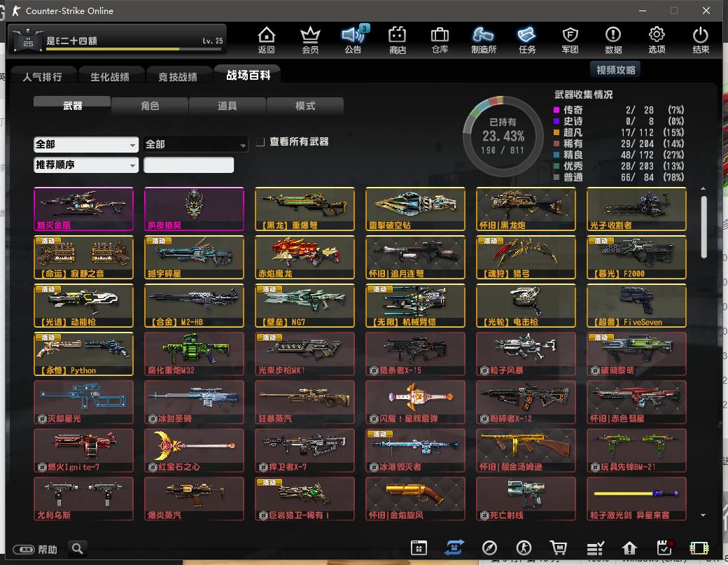The width and height of the screenshot is (728, 565).
Task: Open 公告 announcements speaker icon
Action: [x=353, y=40]
